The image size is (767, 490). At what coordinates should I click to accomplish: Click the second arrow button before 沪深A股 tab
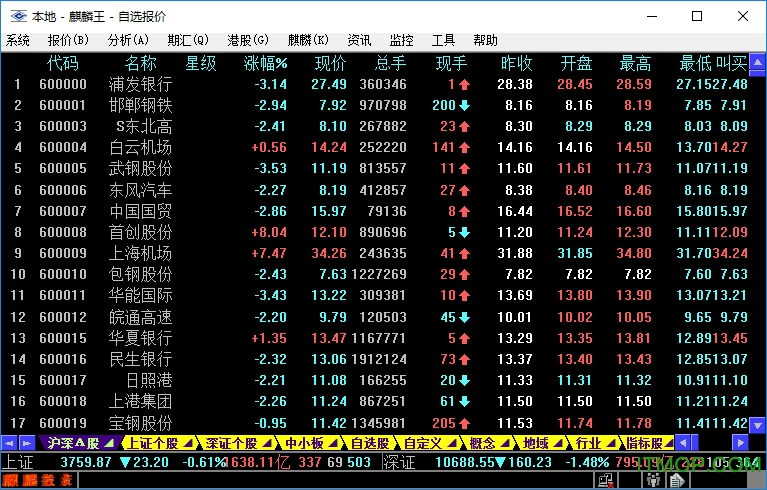26,443
